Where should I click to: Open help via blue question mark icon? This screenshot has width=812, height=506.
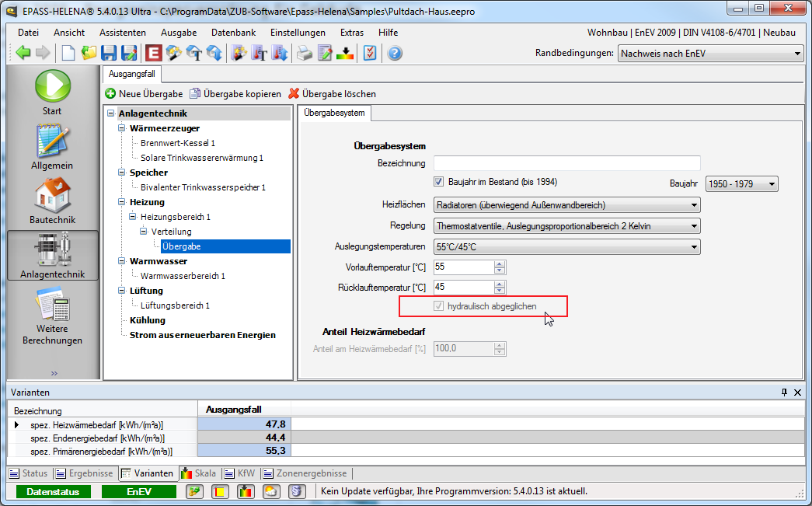(395, 53)
